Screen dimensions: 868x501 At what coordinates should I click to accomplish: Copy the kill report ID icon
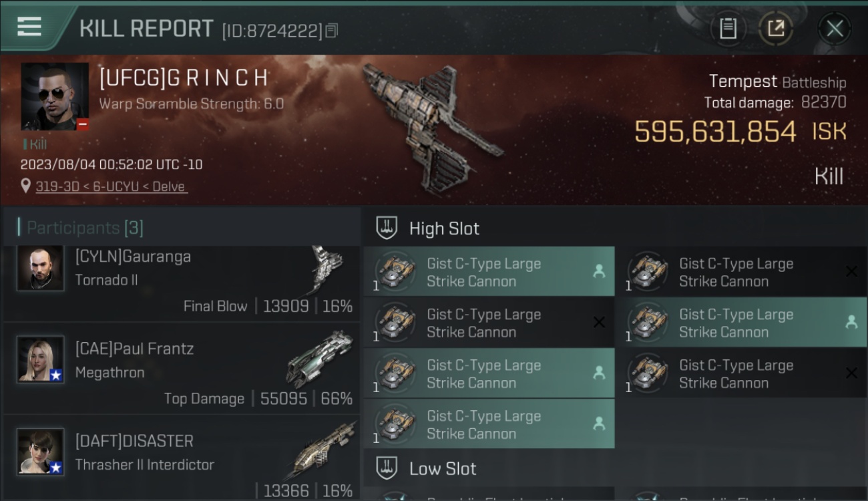point(332,31)
